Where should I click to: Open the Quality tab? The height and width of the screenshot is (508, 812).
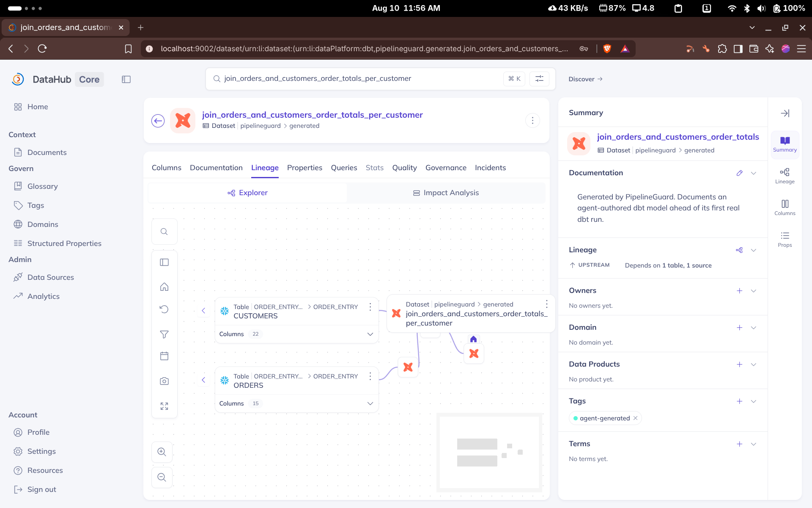coord(404,168)
